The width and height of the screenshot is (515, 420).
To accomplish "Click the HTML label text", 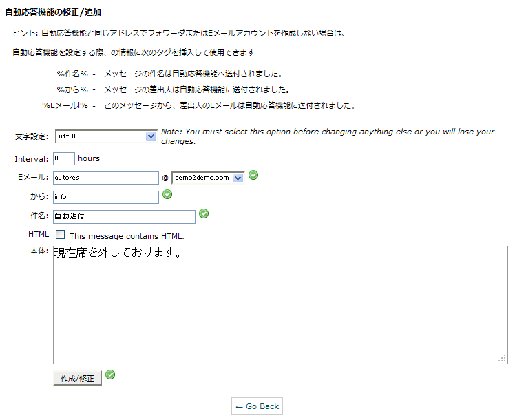I will [x=39, y=235].
